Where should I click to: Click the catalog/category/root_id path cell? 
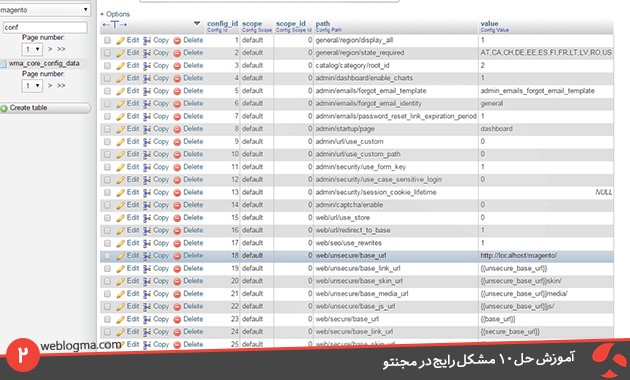pyautogui.click(x=352, y=65)
